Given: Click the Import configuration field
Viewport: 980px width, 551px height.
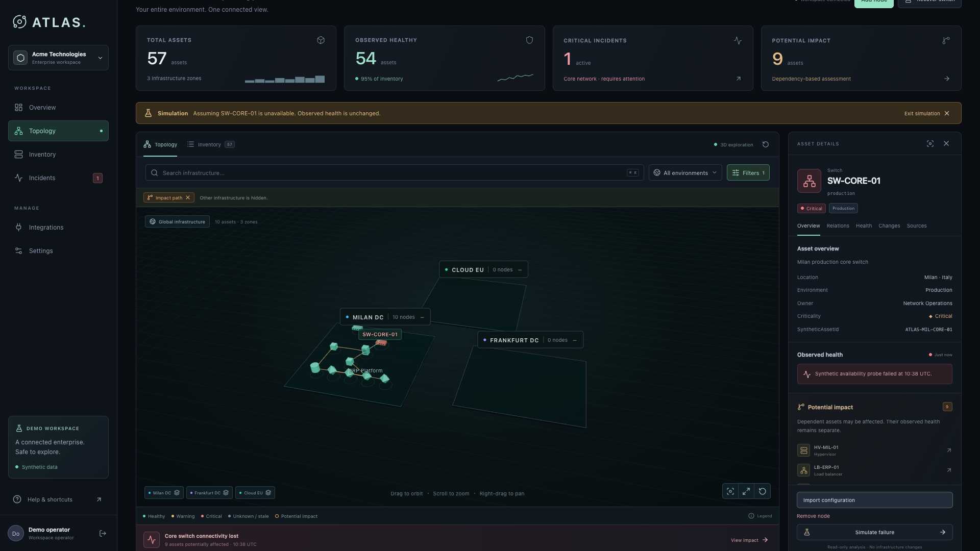Looking at the screenshot, I should (874, 500).
